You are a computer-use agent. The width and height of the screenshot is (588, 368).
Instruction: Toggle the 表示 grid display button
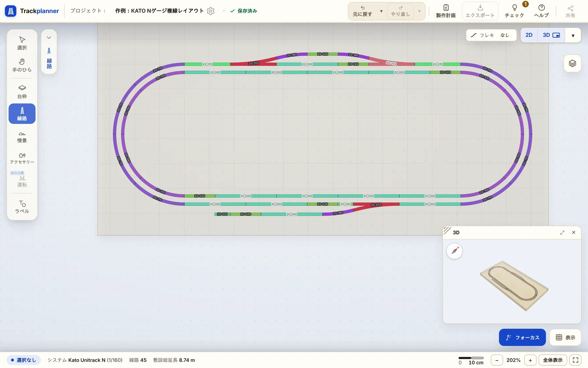[x=565, y=337]
